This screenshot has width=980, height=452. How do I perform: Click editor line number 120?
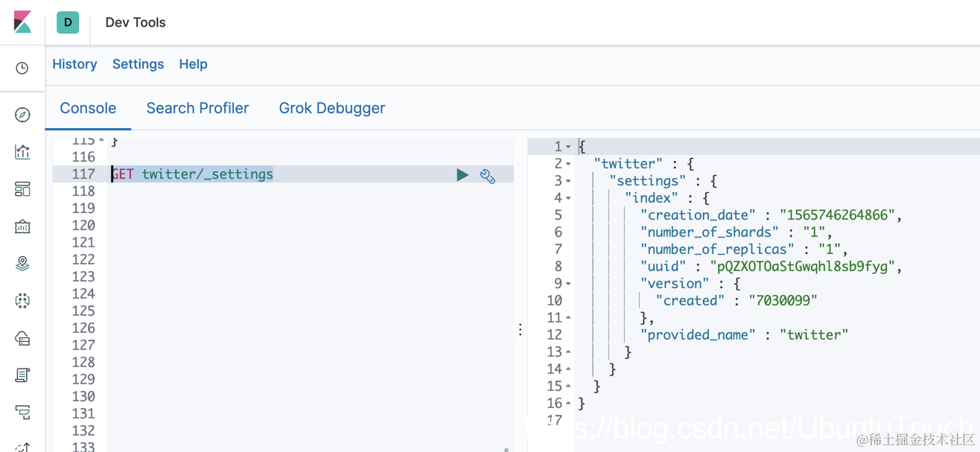pos(83,226)
